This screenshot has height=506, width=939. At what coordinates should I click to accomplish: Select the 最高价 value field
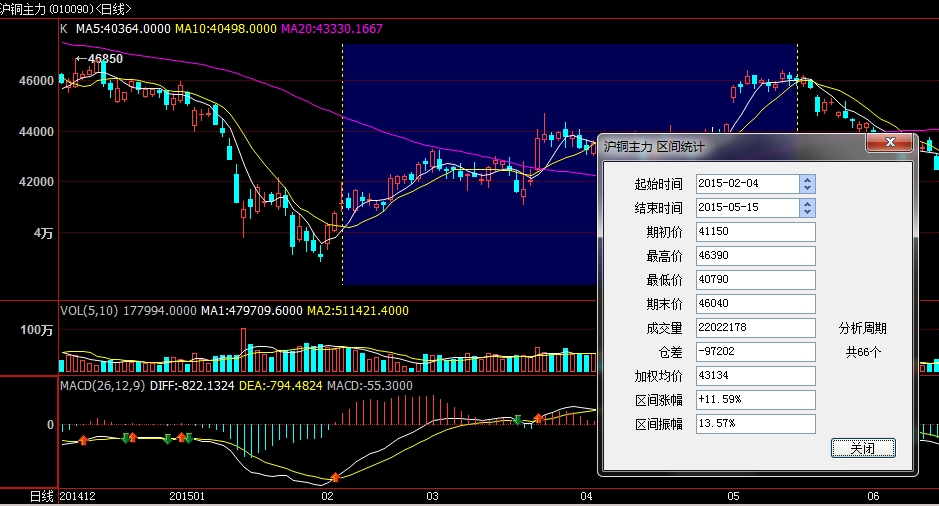coord(755,256)
